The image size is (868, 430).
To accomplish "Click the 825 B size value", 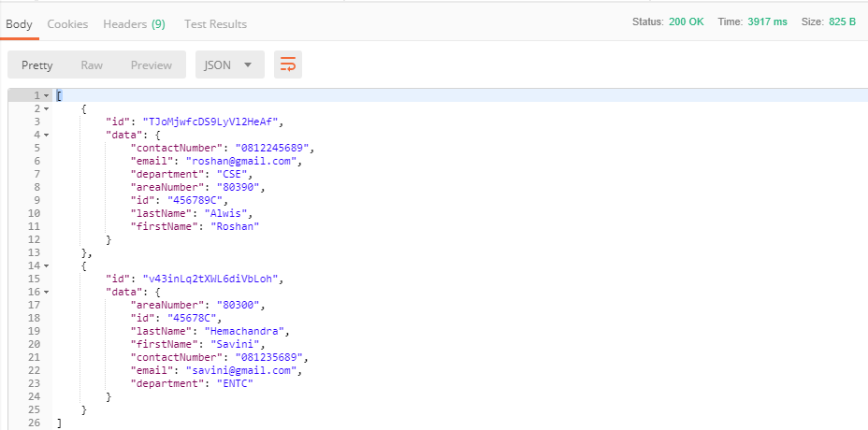I will (842, 22).
